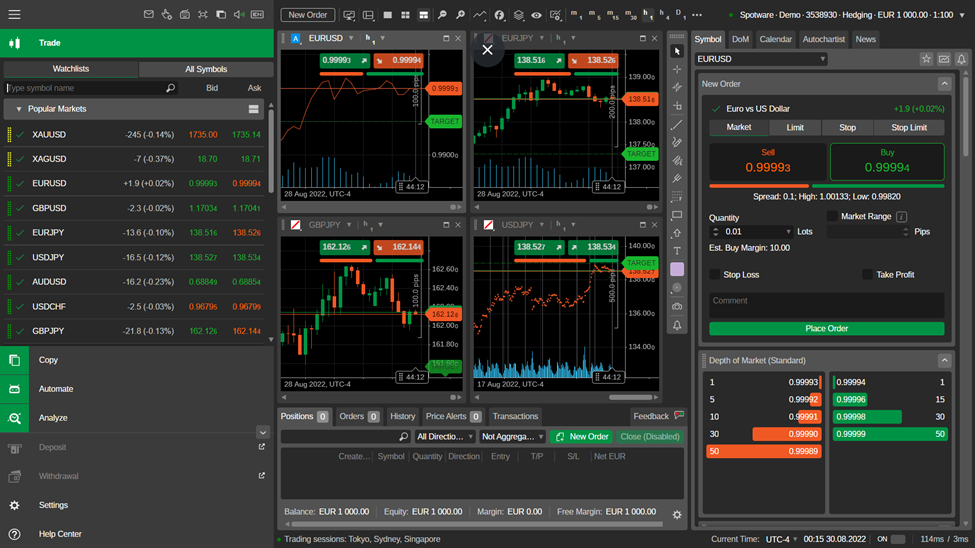Enable the Stop Loss checkbox
975x548 pixels.
pyautogui.click(x=715, y=274)
